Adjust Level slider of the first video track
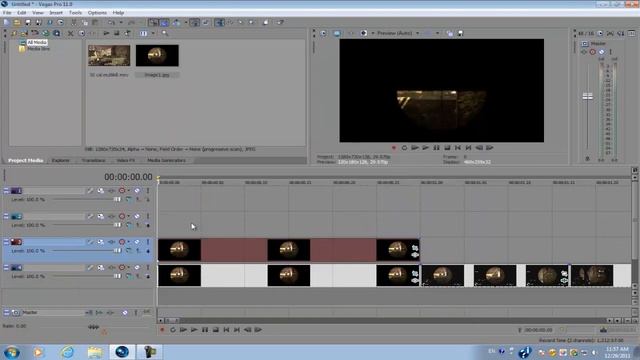 pos(118,199)
